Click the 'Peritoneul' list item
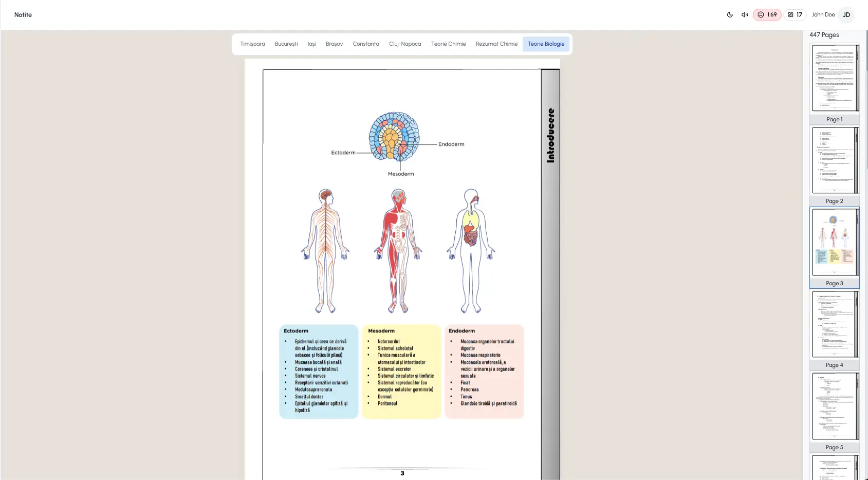 pos(387,403)
